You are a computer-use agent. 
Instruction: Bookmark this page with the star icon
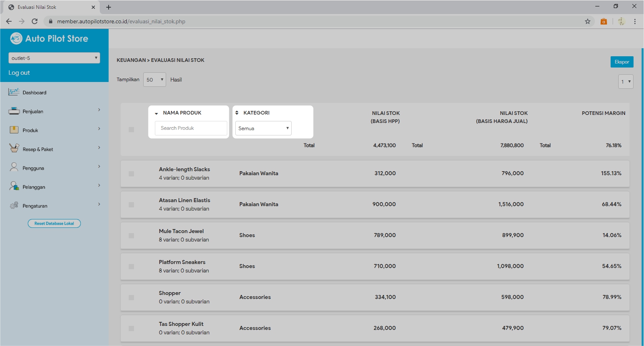(588, 21)
